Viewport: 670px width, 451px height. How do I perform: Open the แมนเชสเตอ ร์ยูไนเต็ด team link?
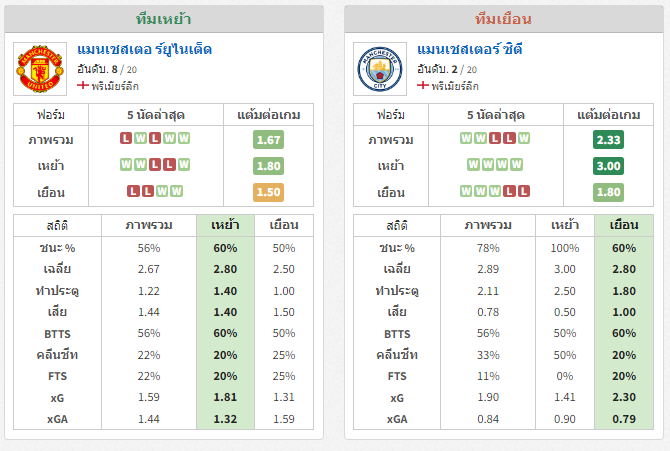[x=144, y=49]
